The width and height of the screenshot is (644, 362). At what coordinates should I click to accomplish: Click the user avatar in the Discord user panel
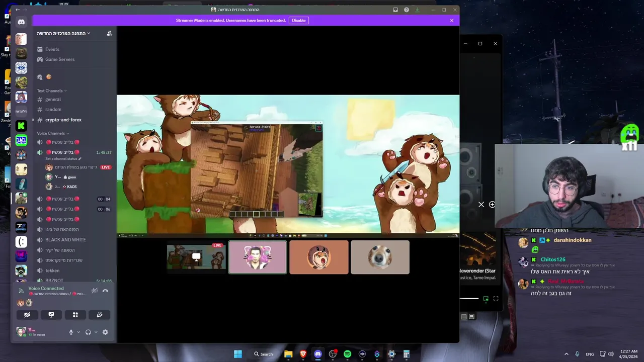[21, 332]
